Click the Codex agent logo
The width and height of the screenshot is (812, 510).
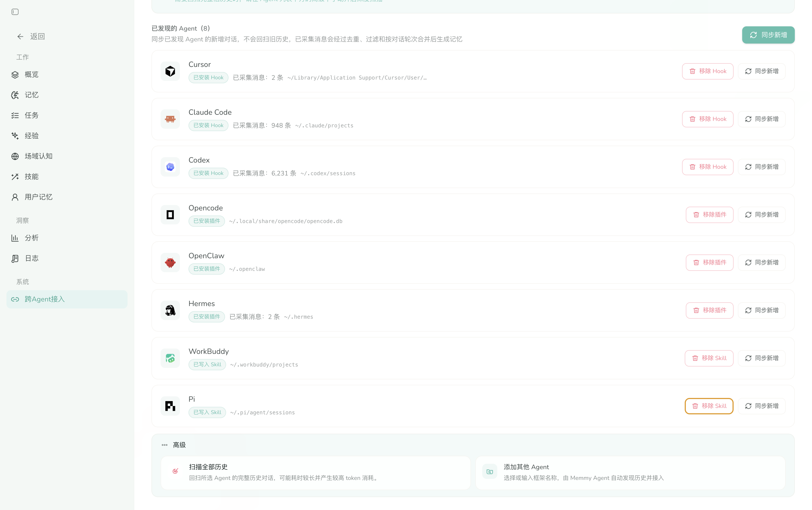click(170, 167)
